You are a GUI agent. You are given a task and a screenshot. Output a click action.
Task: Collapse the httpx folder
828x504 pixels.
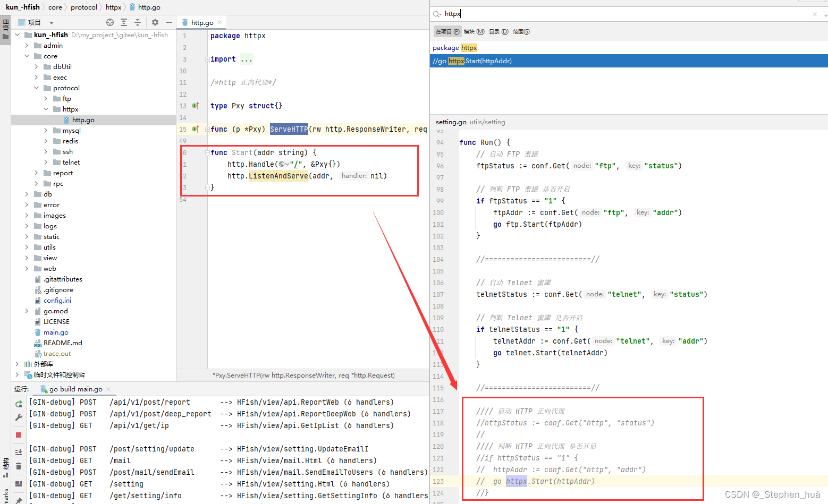click(46, 109)
